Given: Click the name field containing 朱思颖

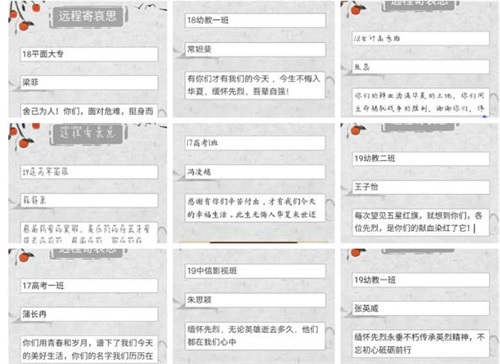Looking at the screenshot, I should (255, 300).
